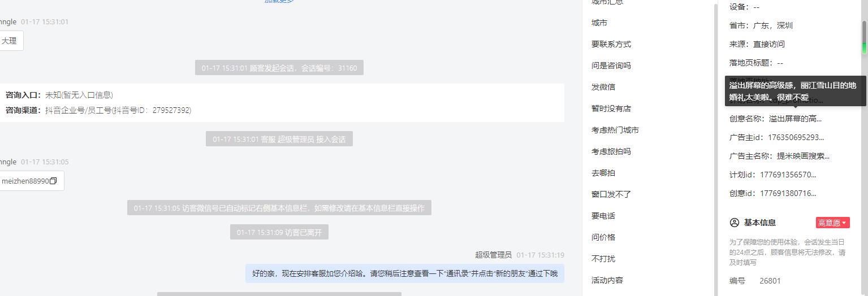
Task: Select the 要联系方式 quick reply
Action: [611, 44]
